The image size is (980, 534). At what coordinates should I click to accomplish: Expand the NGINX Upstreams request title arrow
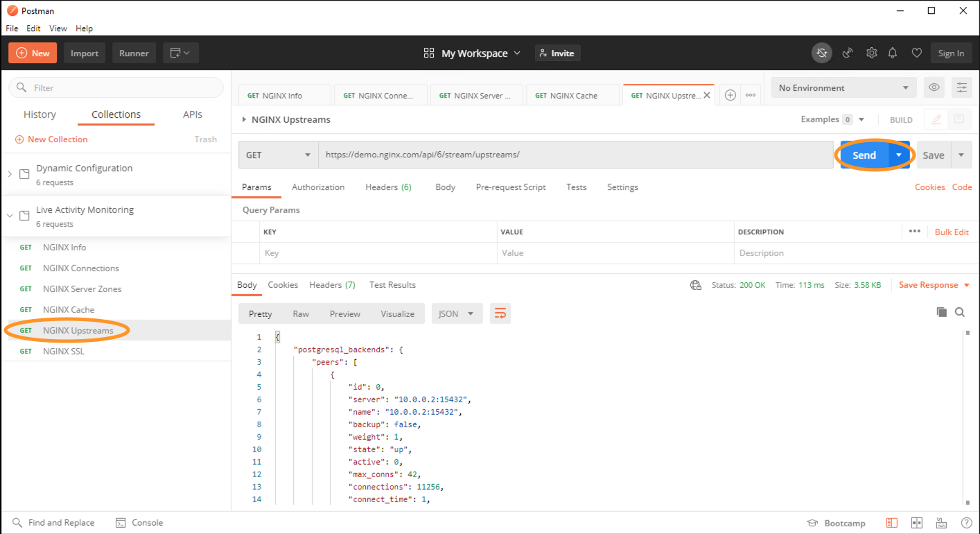pyautogui.click(x=244, y=119)
